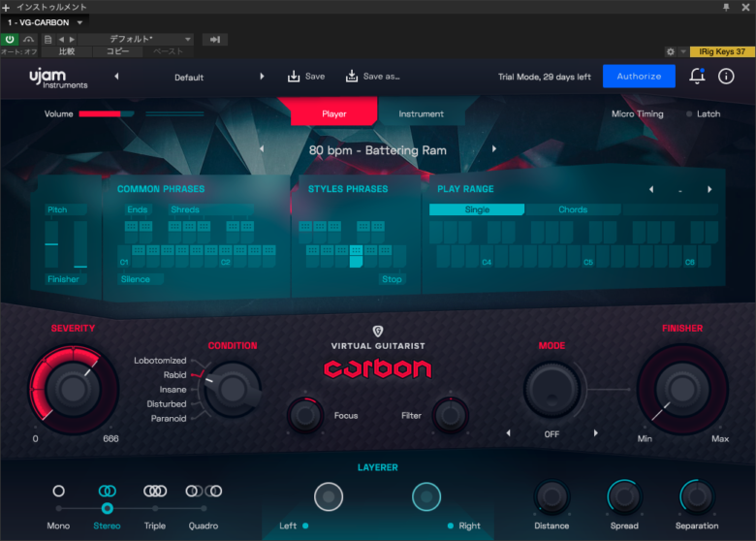Pin the instrument window

tap(726, 7)
